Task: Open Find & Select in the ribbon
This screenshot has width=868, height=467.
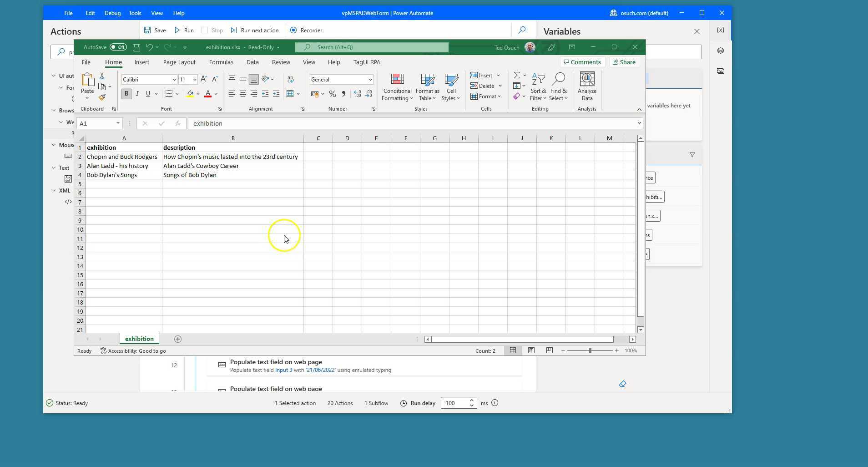Action: [x=559, y=86]
